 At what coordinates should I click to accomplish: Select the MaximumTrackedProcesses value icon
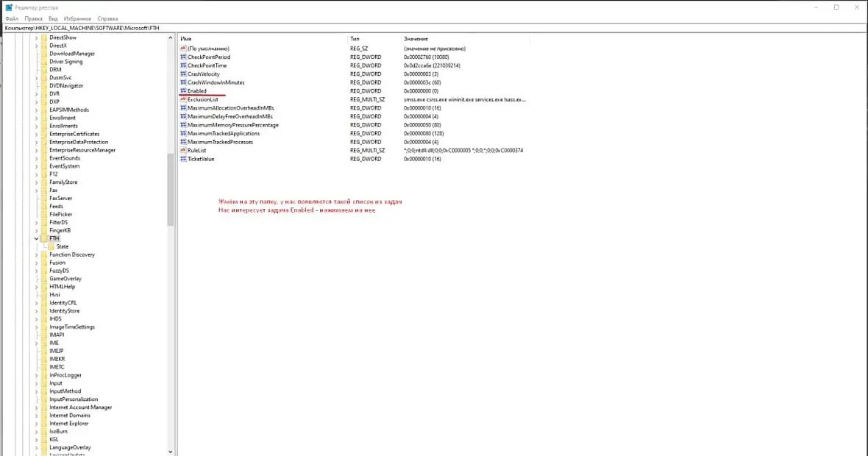(183, 142)
